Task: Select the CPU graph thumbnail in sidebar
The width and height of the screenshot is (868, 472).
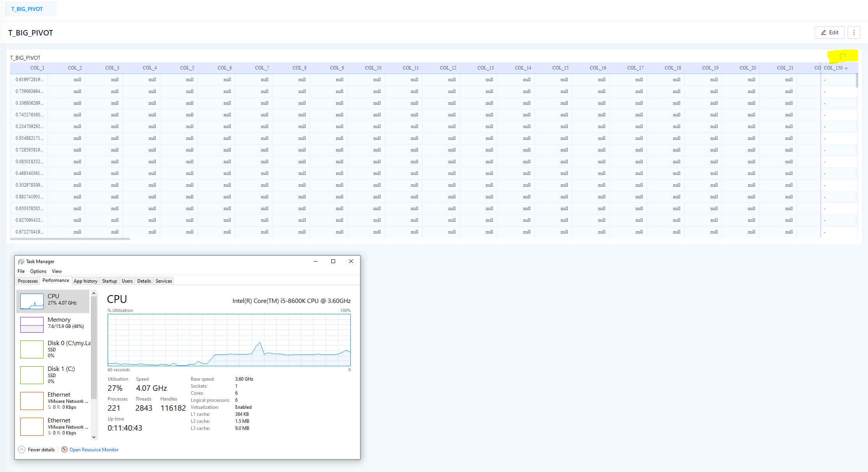Action: point(32,301)
